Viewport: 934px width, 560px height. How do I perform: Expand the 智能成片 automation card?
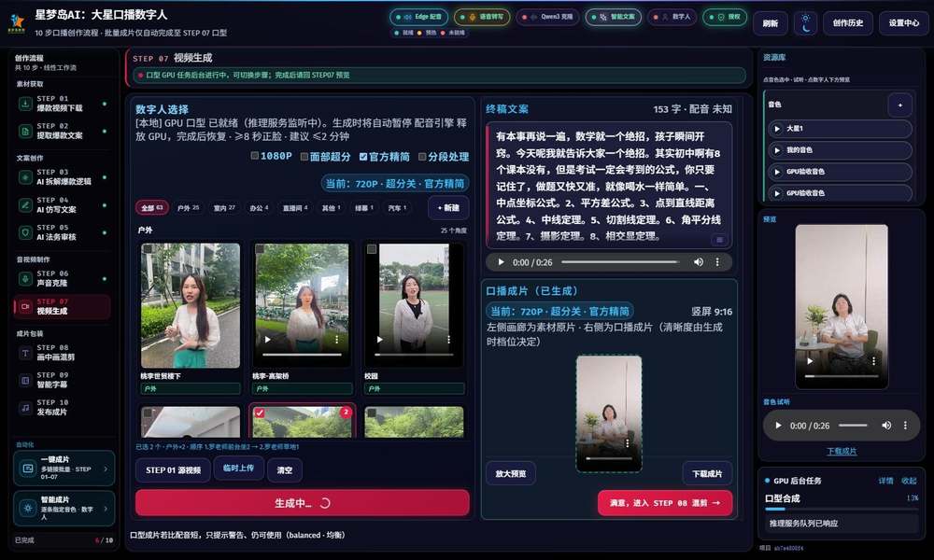coord(64,509)
